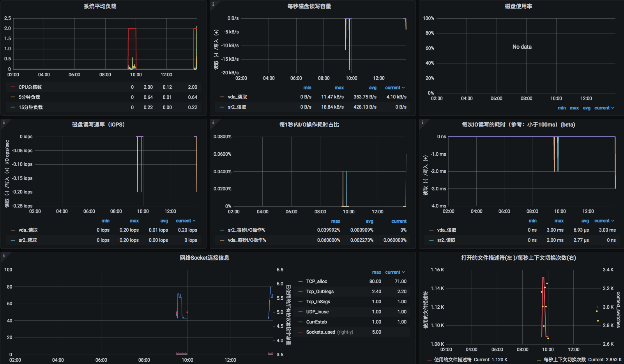Toggle the TCP_alloc series
This screenshot has height=364, width=624.
[x=316, y=281]
